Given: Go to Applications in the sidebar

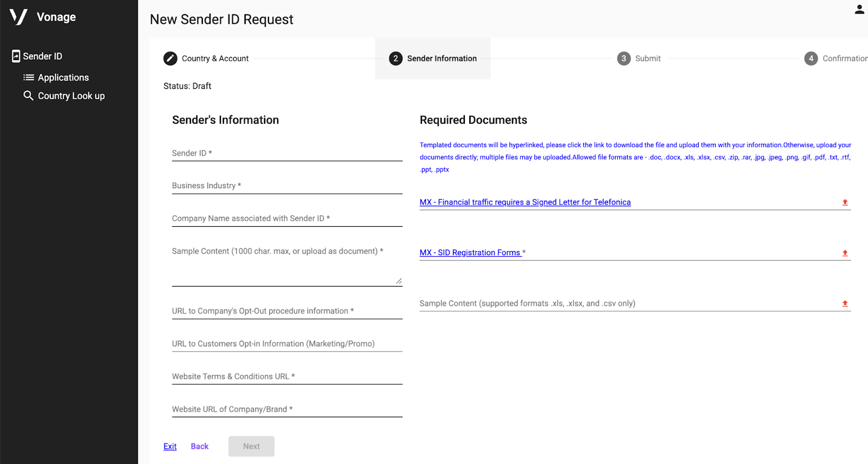Looking at the screenshot, I should click(x=63, y=78).
